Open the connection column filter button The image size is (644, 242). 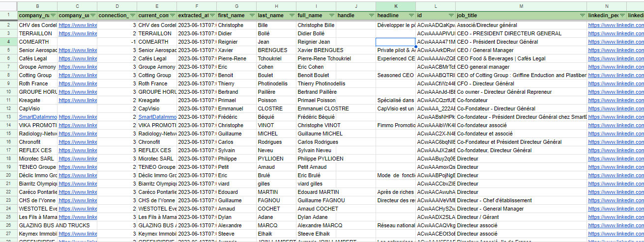(x=133, y=15)
